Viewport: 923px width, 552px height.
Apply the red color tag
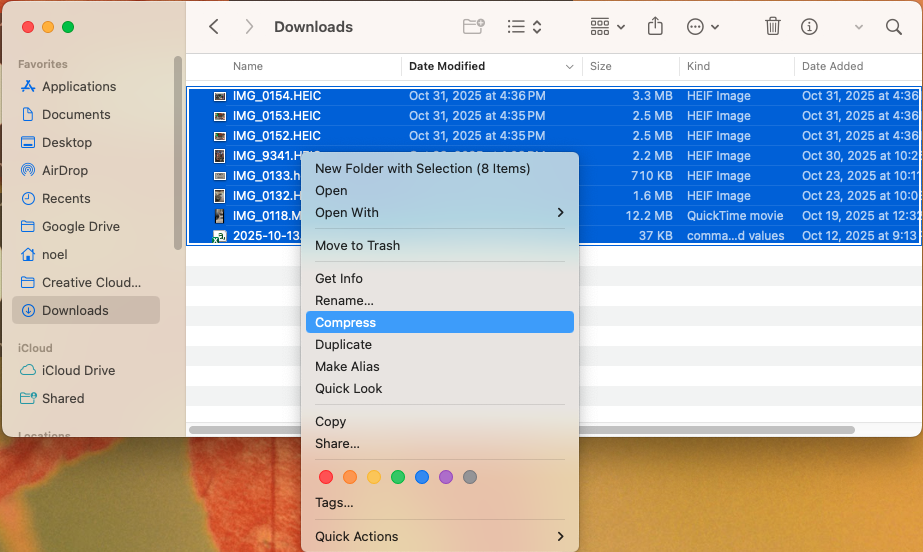click(x=326, y=477)
